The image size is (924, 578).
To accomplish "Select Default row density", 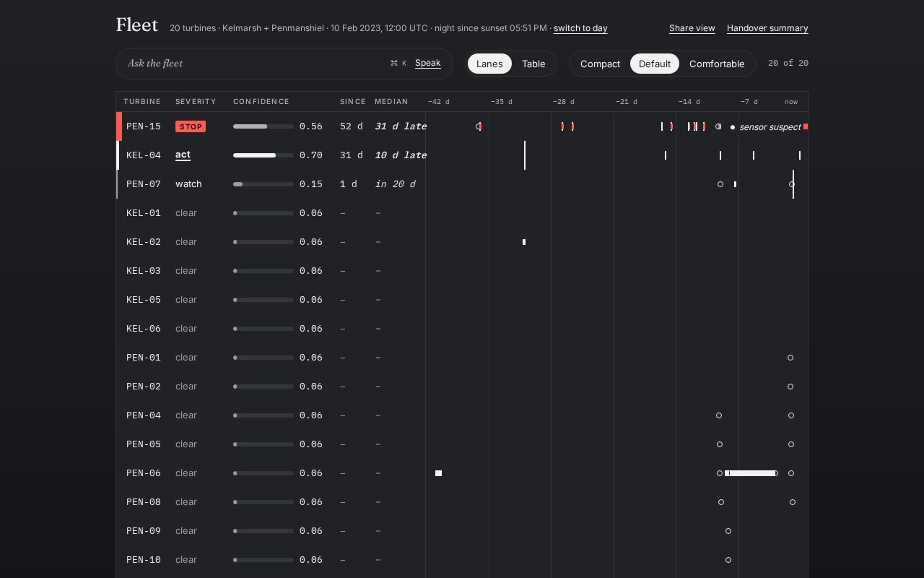I will point(655,64).
